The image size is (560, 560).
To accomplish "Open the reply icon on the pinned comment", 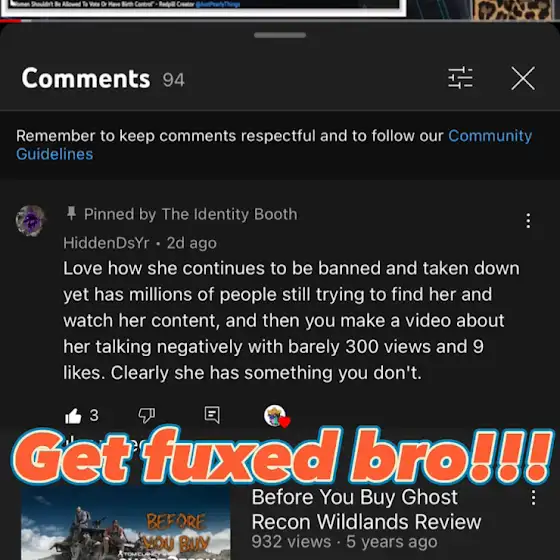I will [x=212, y=415].
